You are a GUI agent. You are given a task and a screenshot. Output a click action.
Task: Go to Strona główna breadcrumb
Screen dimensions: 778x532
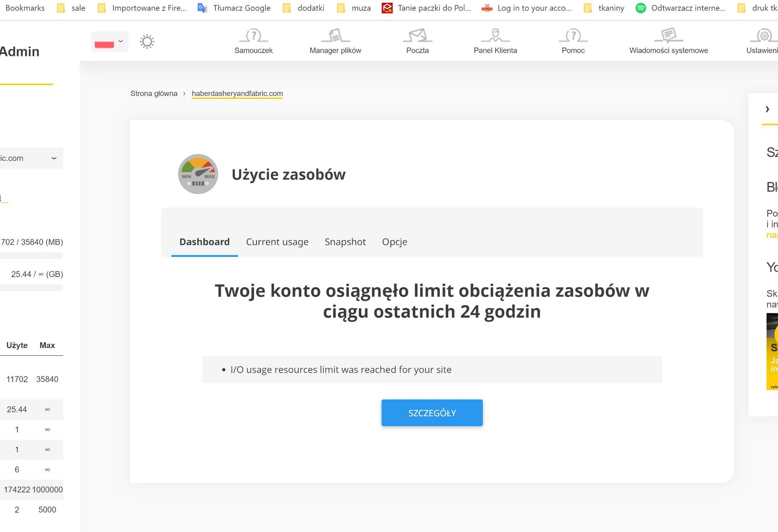[154, 94]
